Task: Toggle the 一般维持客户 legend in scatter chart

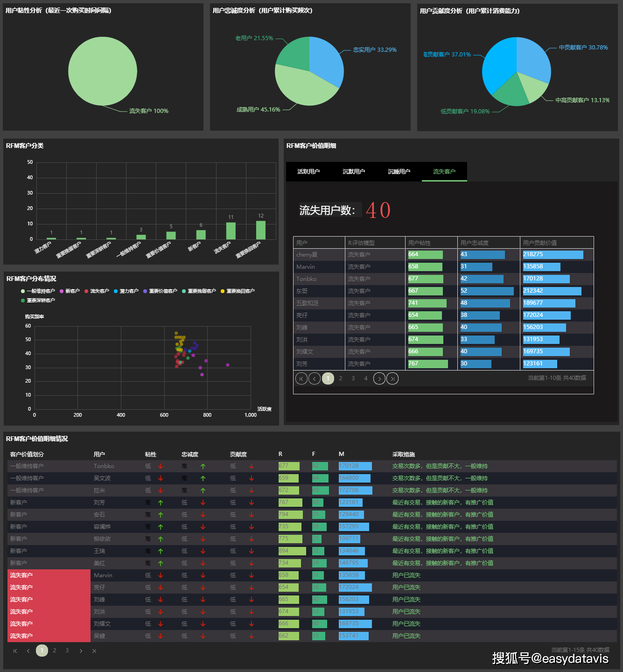Action: 38,291
